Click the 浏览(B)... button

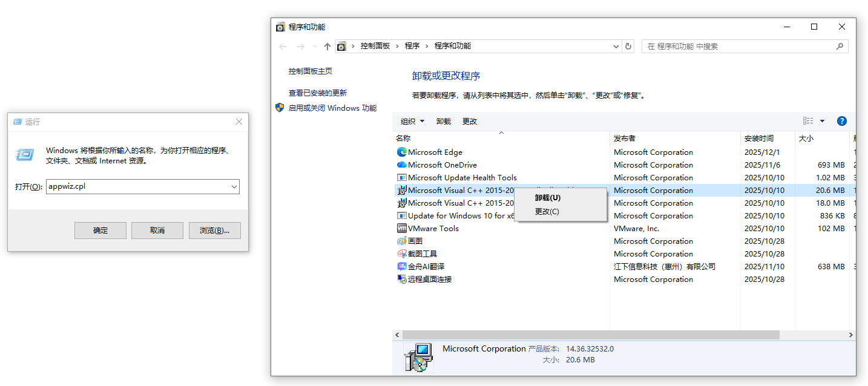(215, 231)
